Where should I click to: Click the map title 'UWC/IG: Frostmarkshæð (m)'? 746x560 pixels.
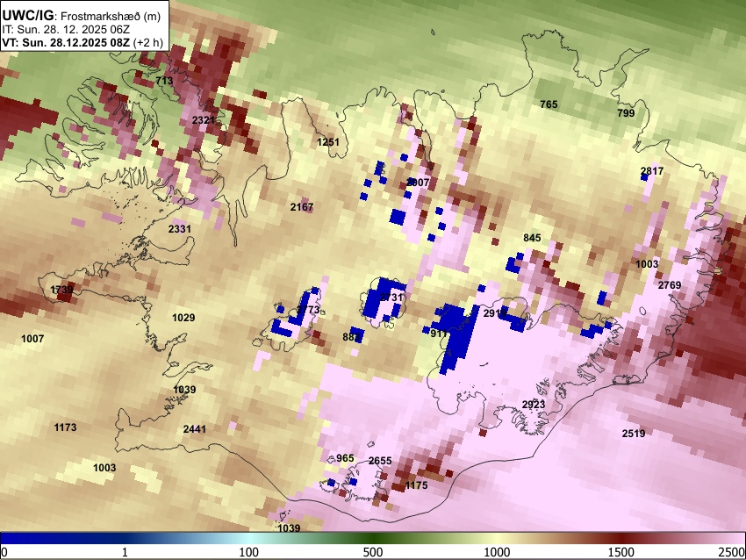pyautogui.click(x=82, y=16)
